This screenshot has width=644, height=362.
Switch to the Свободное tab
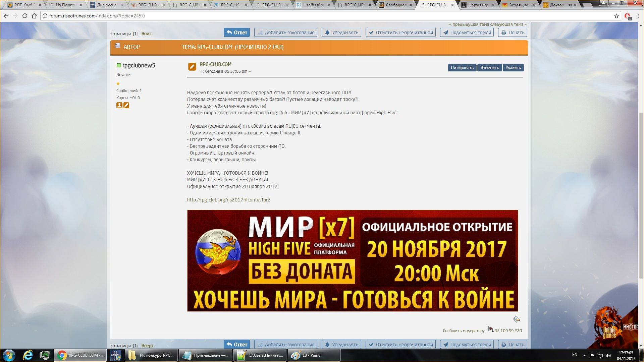396,5
